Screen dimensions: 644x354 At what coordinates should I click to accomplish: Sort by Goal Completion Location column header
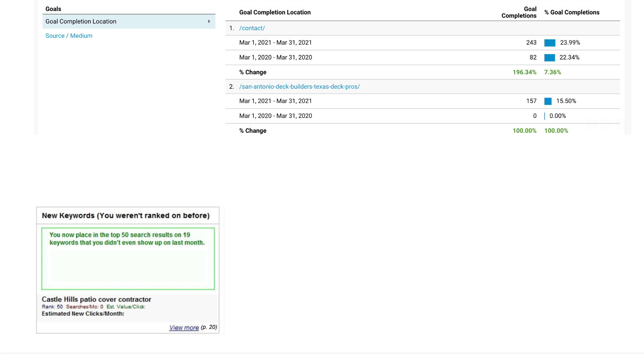[x=275, y=12]
